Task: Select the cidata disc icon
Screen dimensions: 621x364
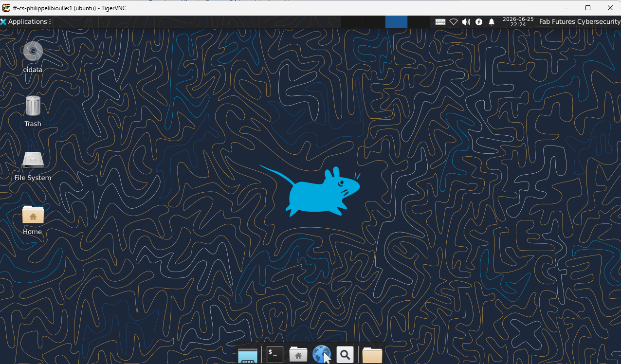Action: point(33,51)
